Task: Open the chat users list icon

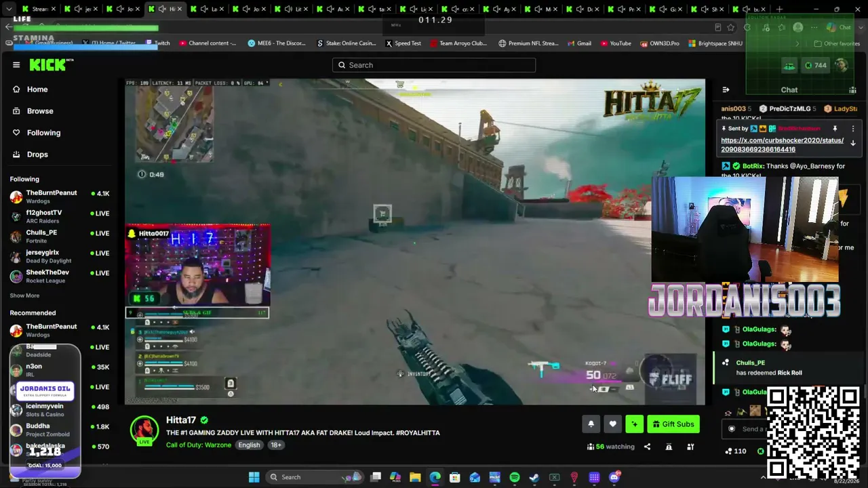Action: pos(852,89)
